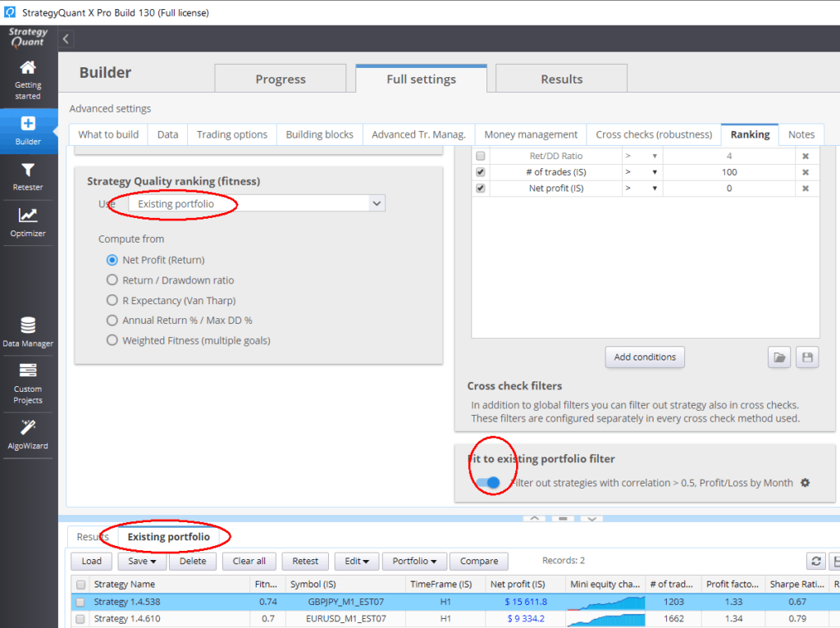This screenshot has height=628, width=840.
Task: Select Weighted Fitness (multiple goals) option
Action: click(112, 340)
